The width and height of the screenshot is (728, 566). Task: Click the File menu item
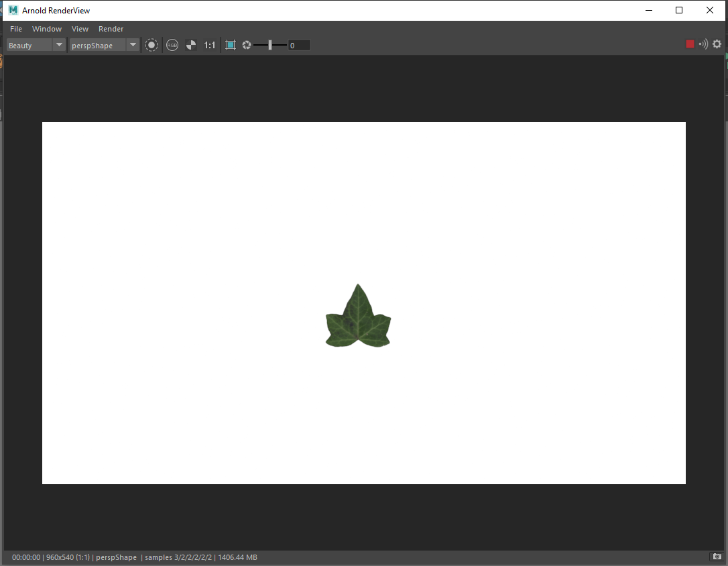(x=15, y=29)
